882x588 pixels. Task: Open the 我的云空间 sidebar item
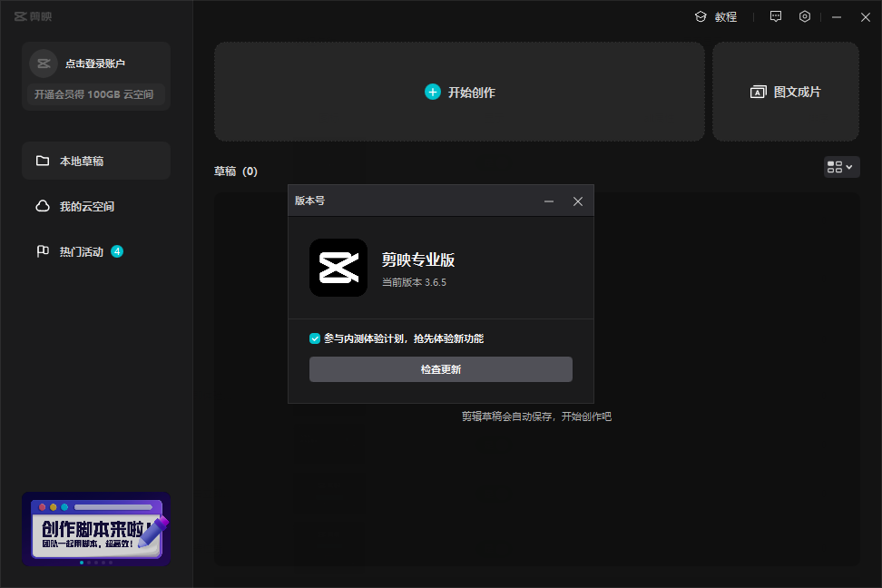click(96, 206)
